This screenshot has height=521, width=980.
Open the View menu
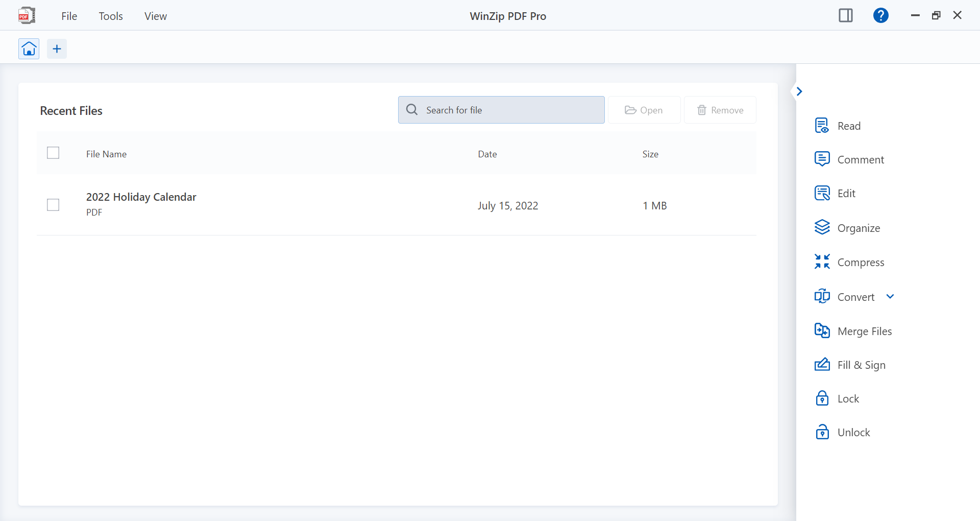point(155,16)
